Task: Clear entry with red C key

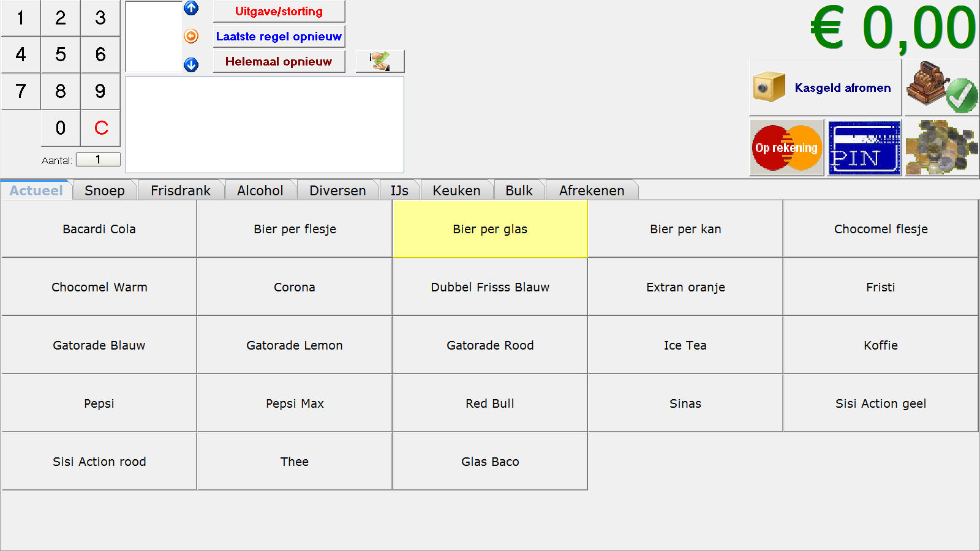Action: pos(100,128)
